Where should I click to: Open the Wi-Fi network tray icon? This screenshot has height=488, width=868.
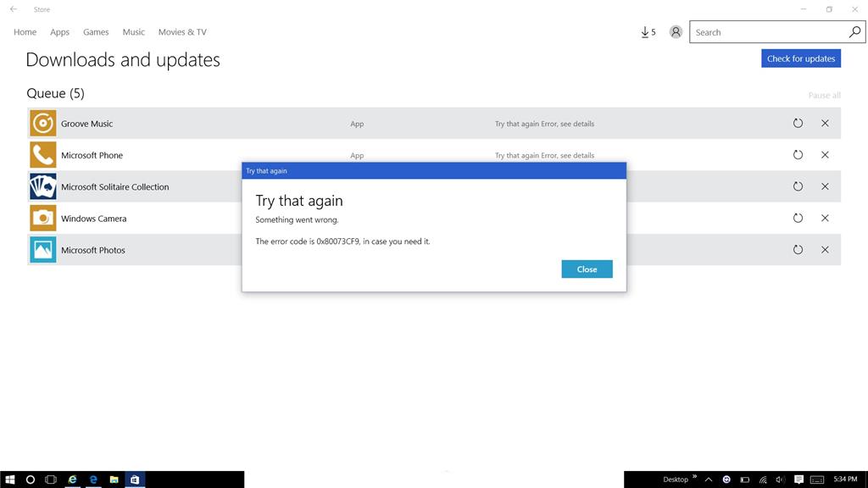[763, 480]
